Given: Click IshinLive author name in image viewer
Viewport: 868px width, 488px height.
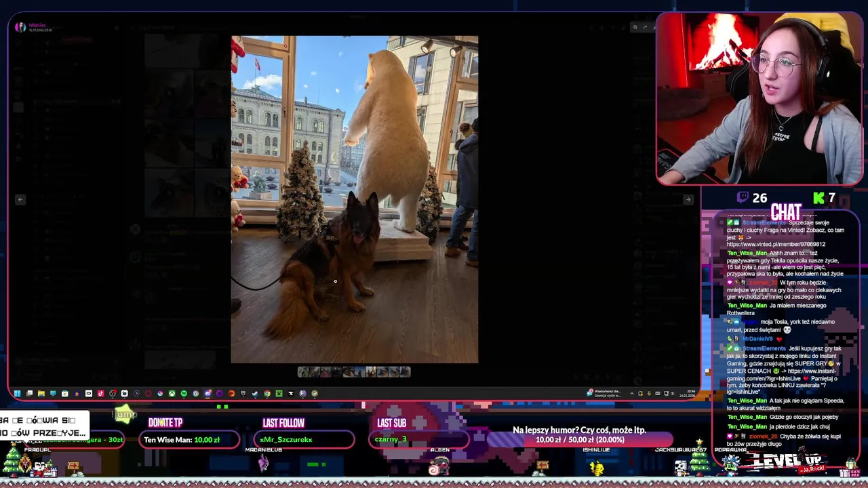Looking at the screenshot, I should coord(37,25).
